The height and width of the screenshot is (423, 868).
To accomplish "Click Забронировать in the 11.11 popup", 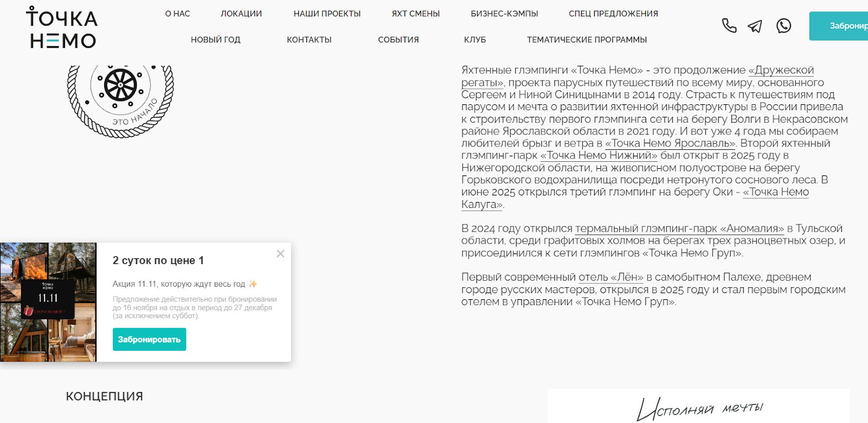I will click(x=149, y=339).
